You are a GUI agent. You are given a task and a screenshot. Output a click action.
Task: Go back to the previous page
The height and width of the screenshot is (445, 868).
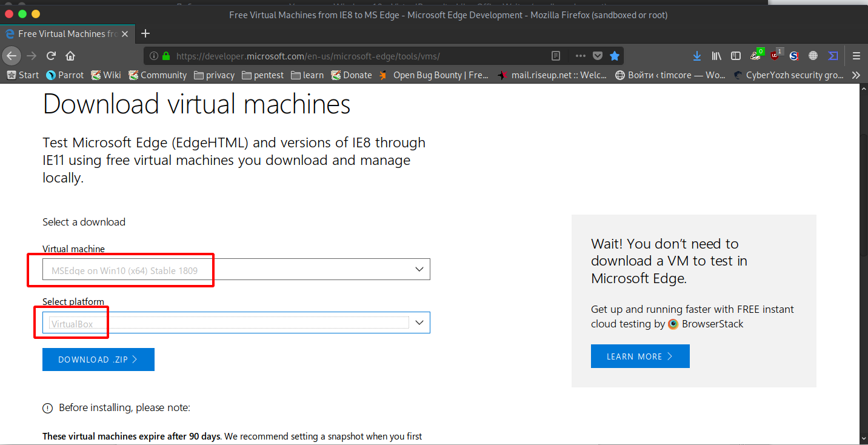tap(12, 56)
